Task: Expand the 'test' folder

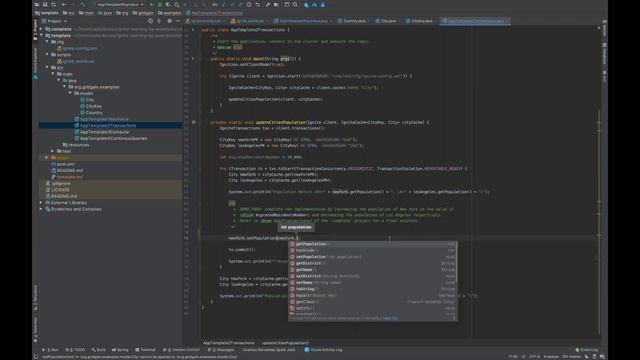Action: 53,151
